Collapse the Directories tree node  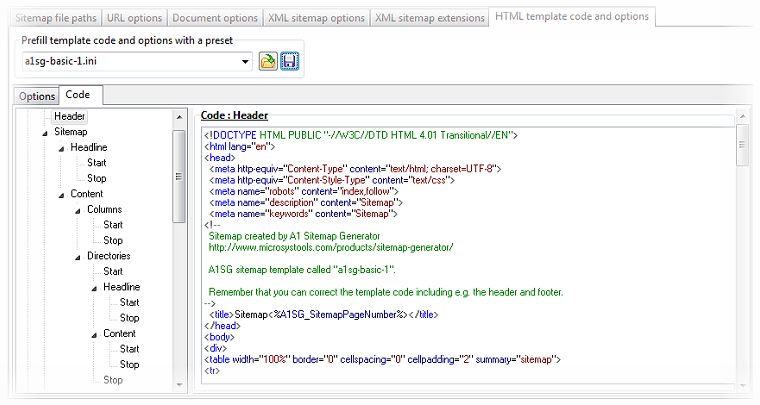[x=78, y=256]
